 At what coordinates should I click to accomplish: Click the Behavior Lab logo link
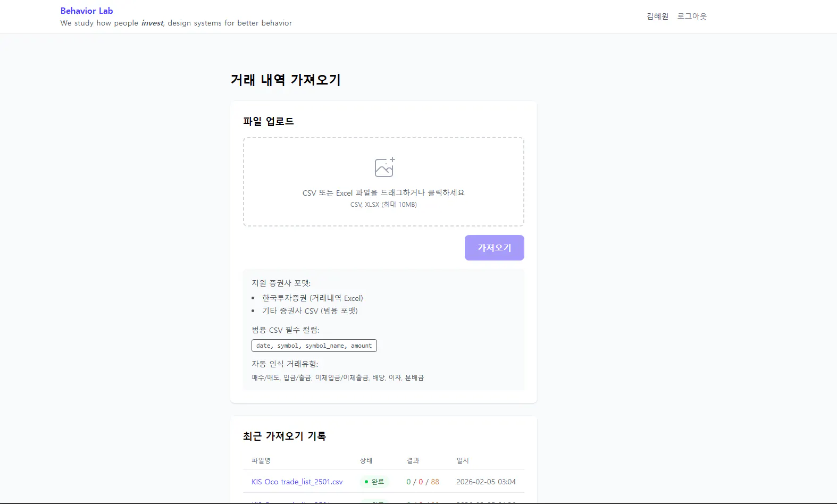point(87,11)
